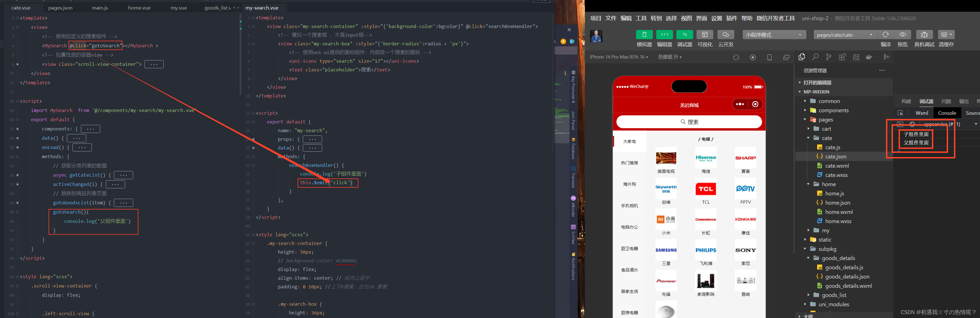Open the 工具 menu
Screen dimensions: 980x318
[x=641, y=18]
